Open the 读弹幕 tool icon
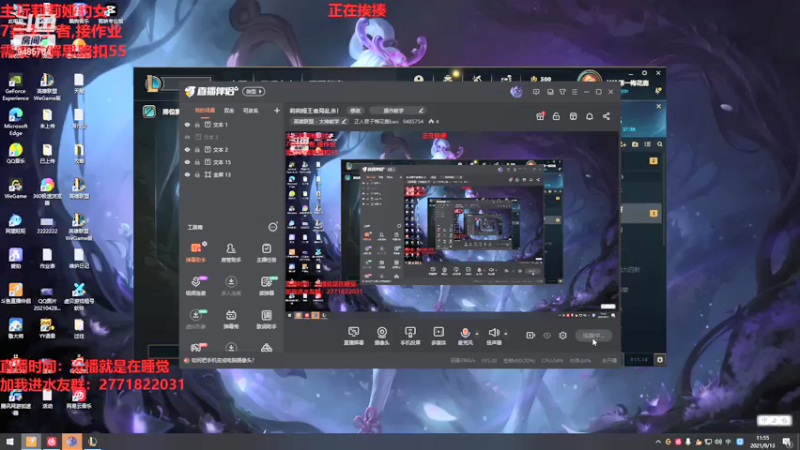The width and height of the screenshot is (800, 450). pos(266,286)
